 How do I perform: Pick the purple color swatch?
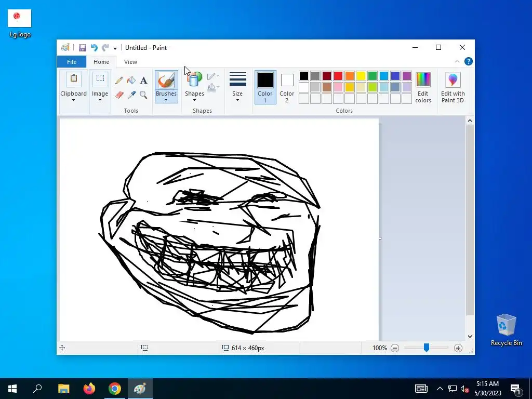(407, 76)
